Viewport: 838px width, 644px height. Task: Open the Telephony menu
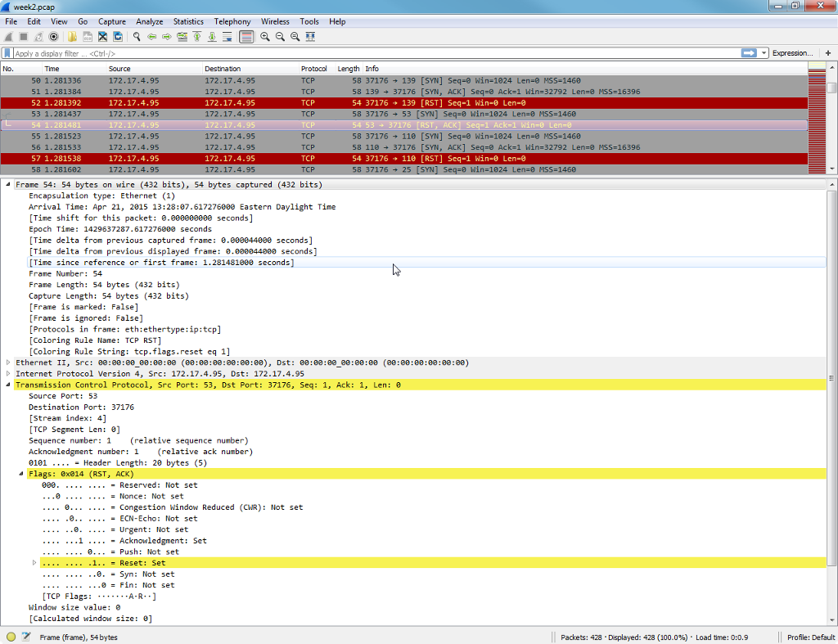[x=232, y=21]
